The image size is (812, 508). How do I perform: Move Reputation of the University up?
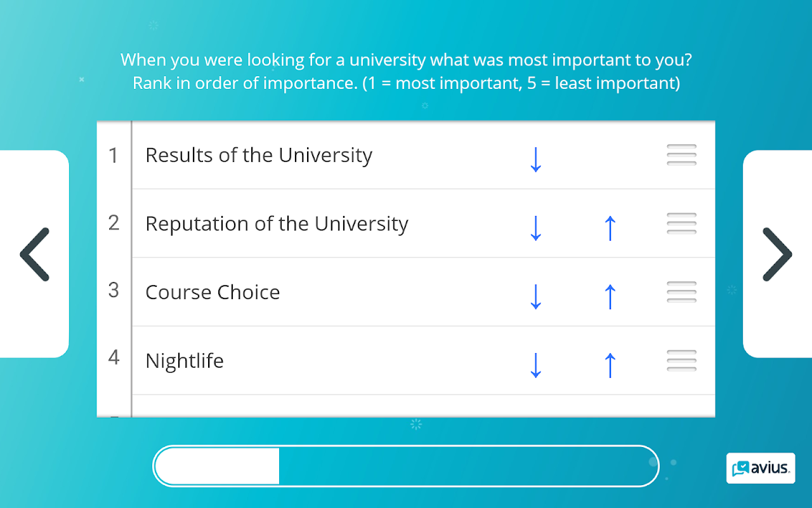[610, 227]
